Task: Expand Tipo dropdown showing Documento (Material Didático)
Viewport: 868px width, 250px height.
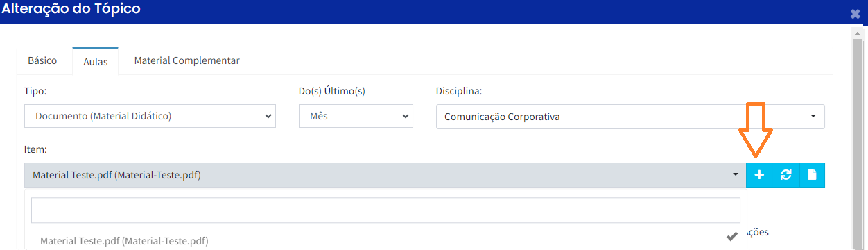Action: (150, 117)
